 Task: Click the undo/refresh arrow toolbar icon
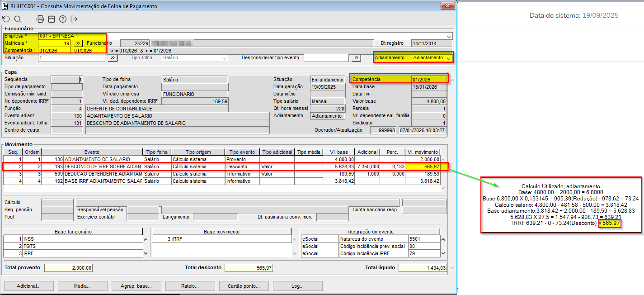[6, 19]
